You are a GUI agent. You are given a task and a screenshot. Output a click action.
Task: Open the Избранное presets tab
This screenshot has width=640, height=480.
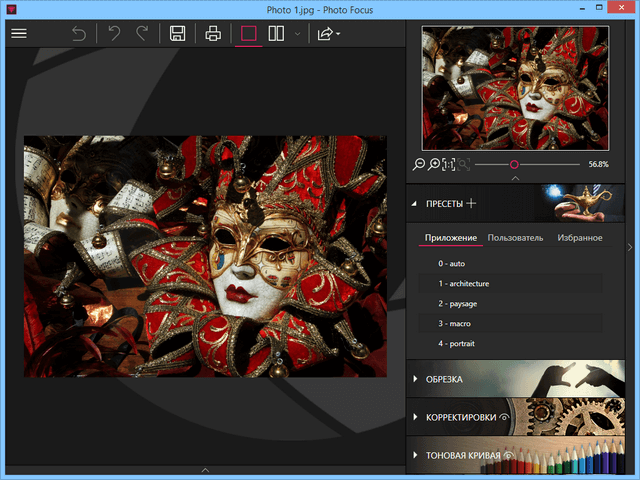[x=579, y=238]
